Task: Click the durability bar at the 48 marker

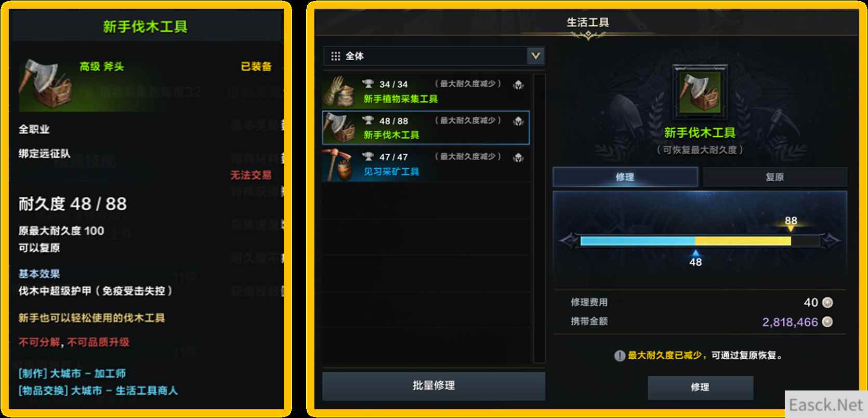Action: 695,241
